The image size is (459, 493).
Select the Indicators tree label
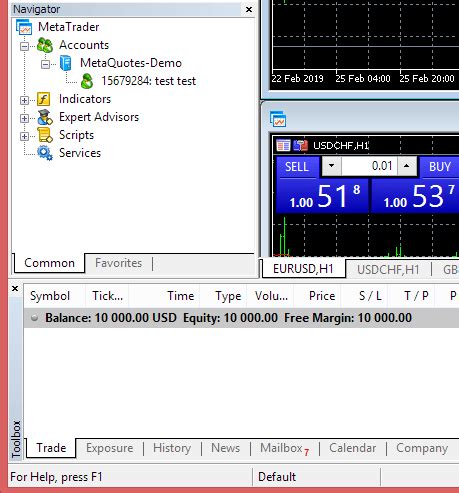(x=85, y=99)
